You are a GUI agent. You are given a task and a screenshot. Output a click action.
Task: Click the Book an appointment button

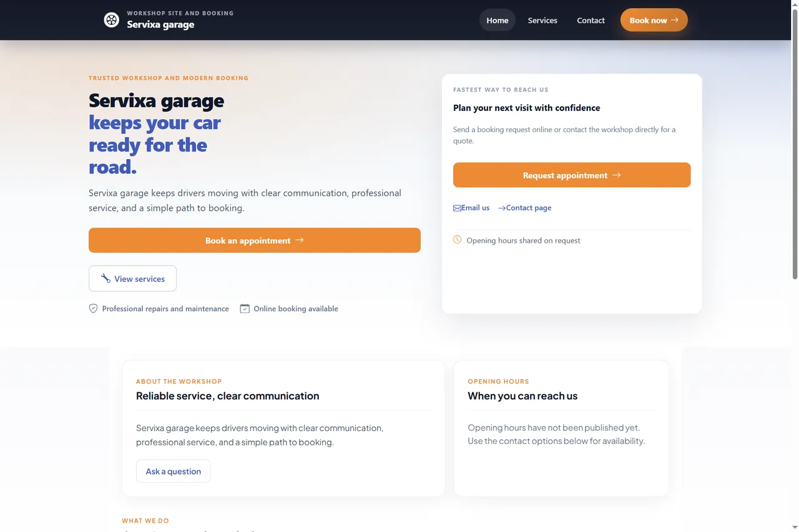click(x=255, y=240)
